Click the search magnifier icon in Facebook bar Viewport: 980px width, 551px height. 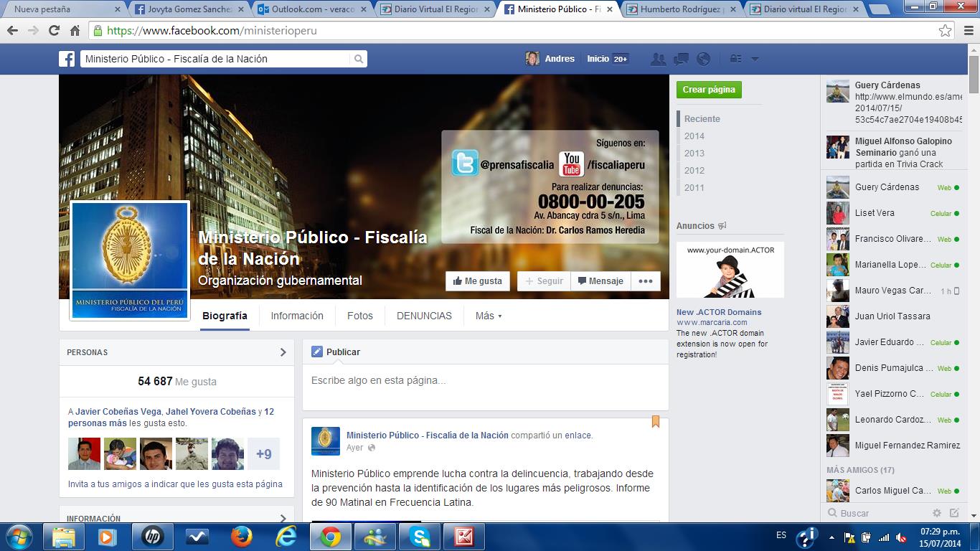359,59
